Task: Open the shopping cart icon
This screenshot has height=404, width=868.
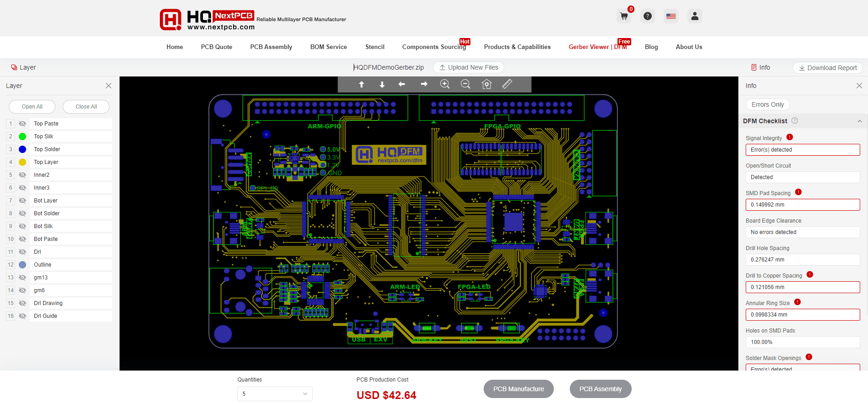Action: pyautogui.click(x=624, y=16)
